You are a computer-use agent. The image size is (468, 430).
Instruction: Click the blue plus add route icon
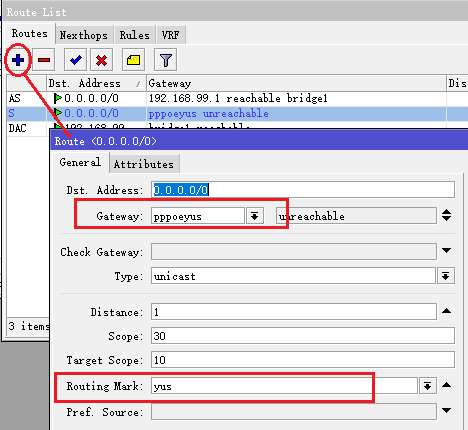click(18, 60)
